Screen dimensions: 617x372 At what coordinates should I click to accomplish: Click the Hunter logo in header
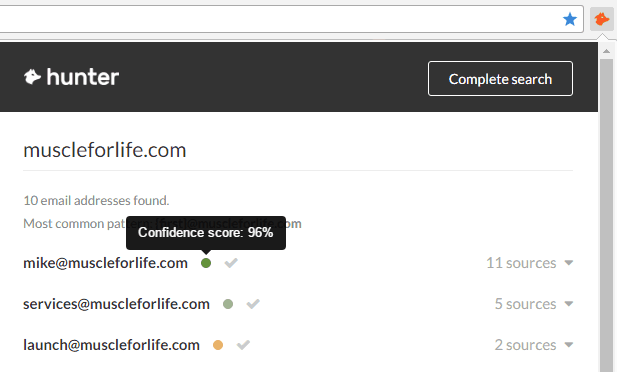click(71, 77)
